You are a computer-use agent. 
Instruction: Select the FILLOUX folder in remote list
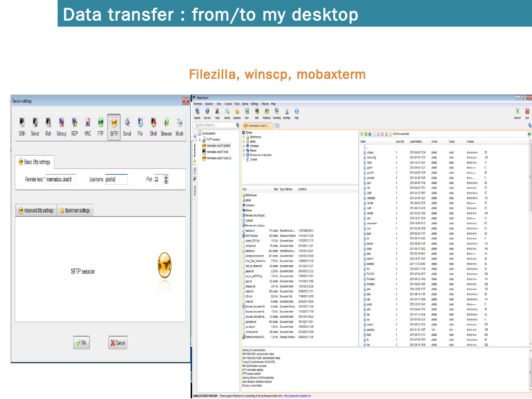tap(369, 274)
